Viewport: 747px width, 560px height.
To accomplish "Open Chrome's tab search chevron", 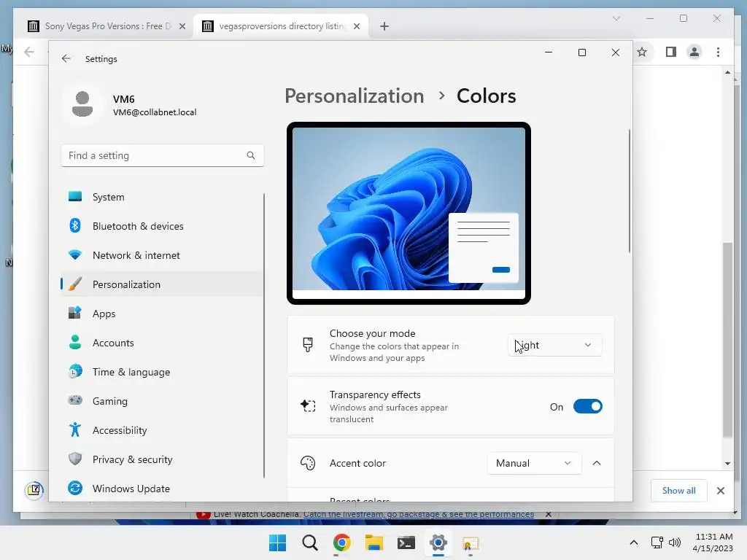I will [616, 18].
